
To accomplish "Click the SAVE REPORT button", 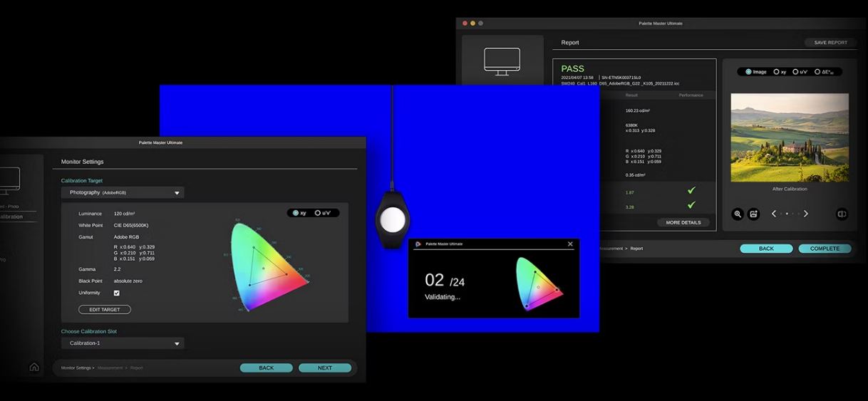I will click(x=830, y=43).
